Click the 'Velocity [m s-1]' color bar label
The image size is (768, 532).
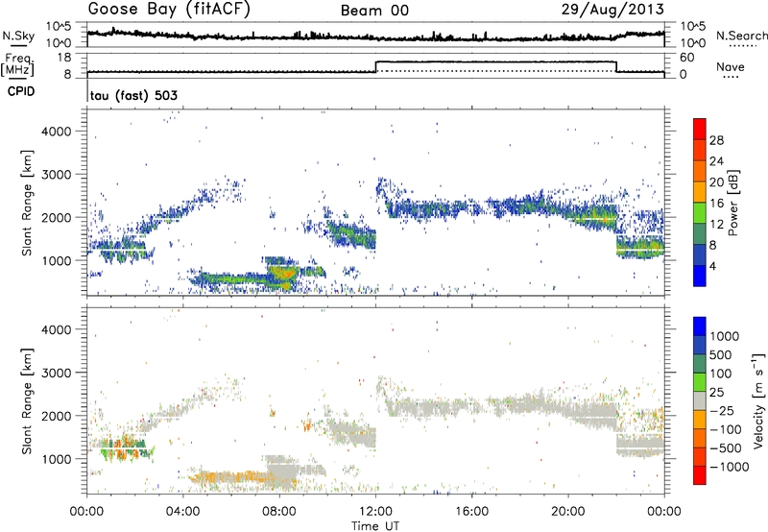(758, 400)
